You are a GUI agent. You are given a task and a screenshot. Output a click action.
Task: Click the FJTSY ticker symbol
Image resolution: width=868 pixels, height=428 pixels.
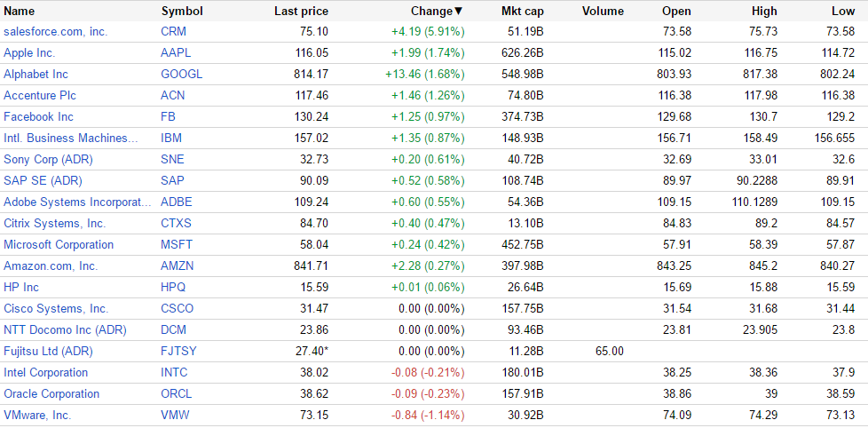pyautogui.click(x=178, y=352)
